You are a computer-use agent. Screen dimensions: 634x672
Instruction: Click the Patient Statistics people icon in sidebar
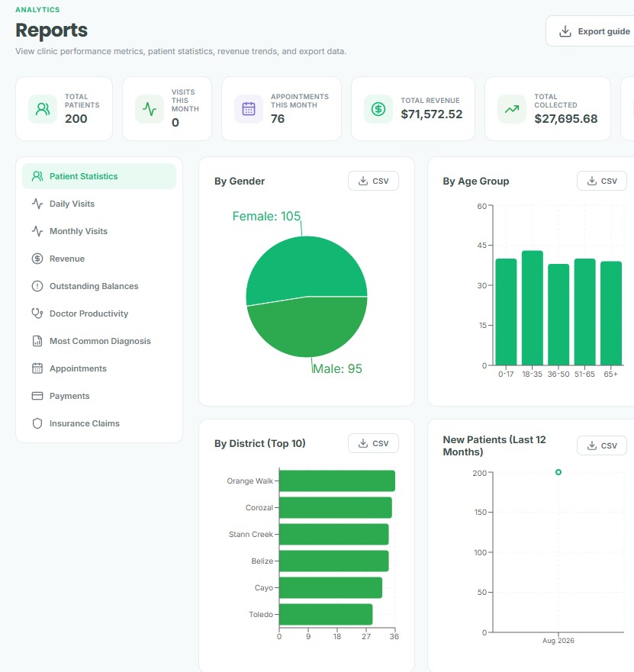37,176
